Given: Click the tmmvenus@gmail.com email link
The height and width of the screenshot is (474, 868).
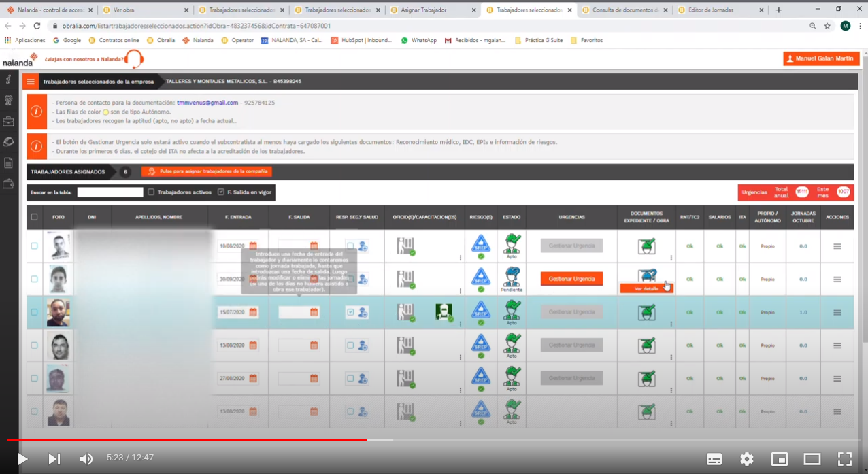Looking at the screenshot, I should tap(207, 103).
